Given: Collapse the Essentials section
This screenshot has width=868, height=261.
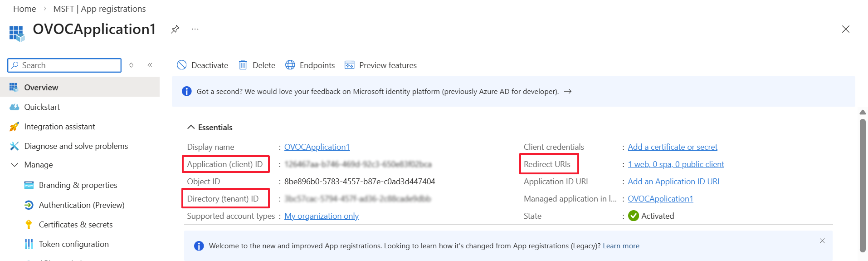Looking at the screenshot, I should [191, 128].
